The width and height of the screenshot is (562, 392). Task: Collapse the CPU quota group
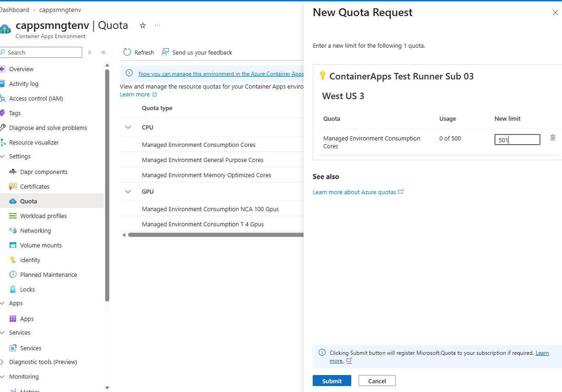click(128, 127)
